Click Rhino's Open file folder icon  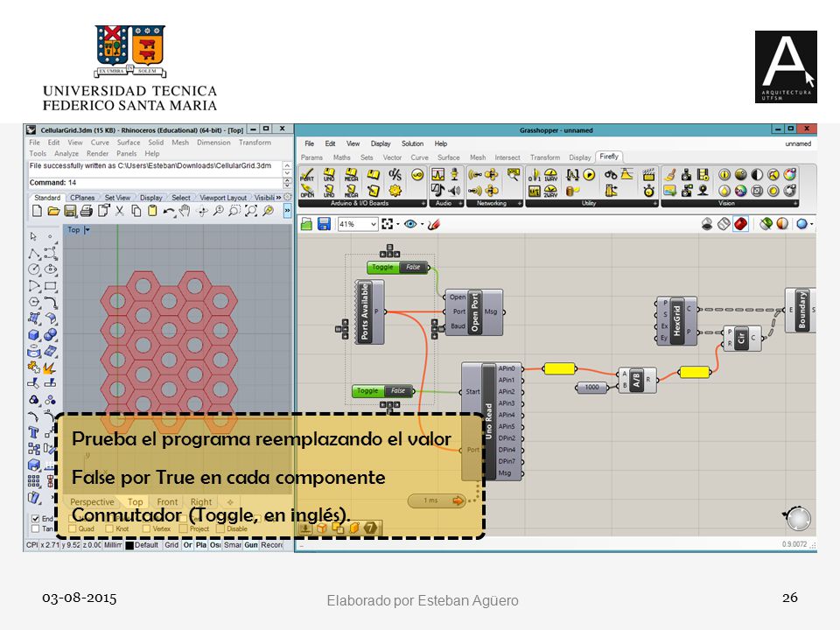pyautogui.click(x=53, y=211)
